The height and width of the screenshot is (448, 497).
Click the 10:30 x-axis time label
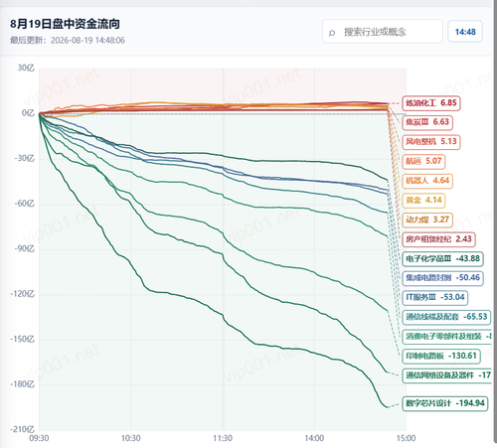[131, 438]
